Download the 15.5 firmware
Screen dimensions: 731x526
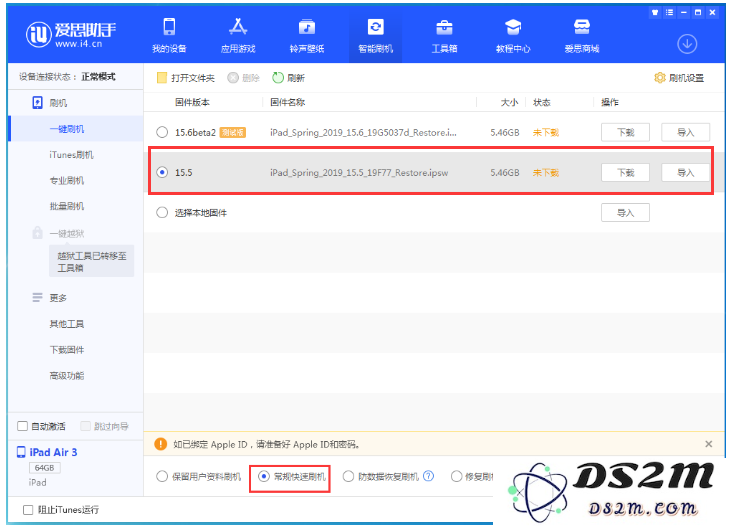[x=625, y=173]
